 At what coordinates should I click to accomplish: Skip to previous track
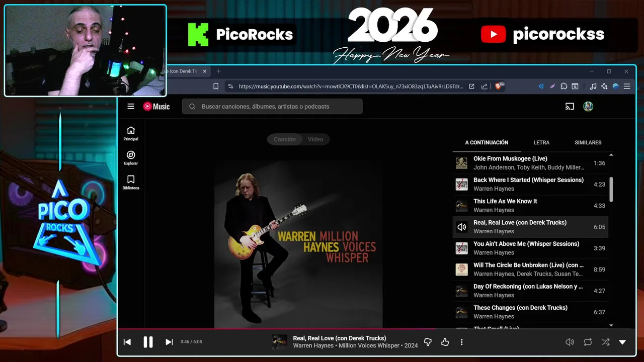pos(127,342)
